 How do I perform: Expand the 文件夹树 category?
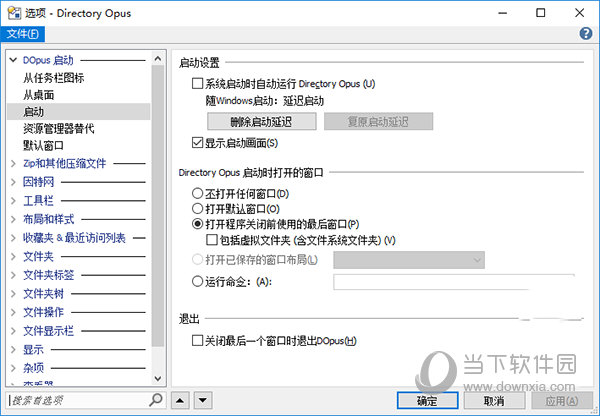click(13, 294)
